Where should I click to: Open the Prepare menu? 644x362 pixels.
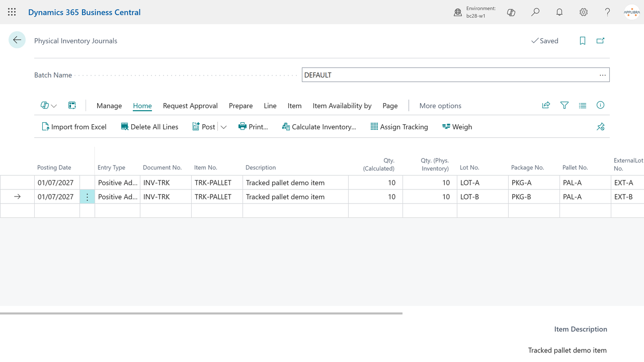[x=241, y=106]
